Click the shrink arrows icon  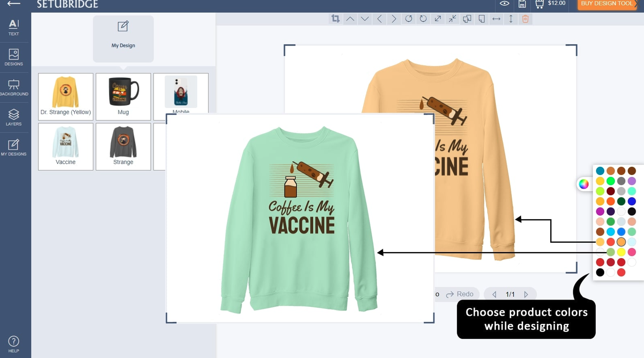452,19
